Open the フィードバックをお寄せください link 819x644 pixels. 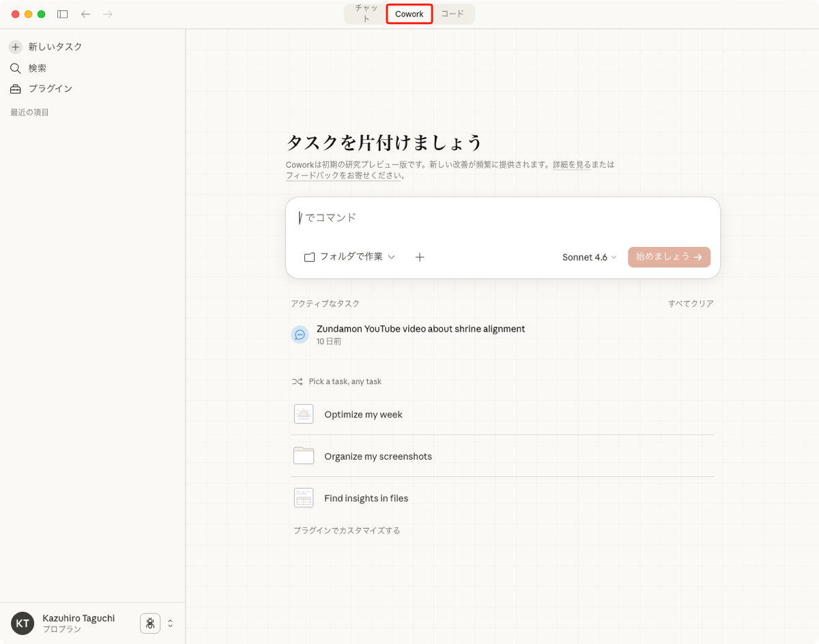point(343,175)
